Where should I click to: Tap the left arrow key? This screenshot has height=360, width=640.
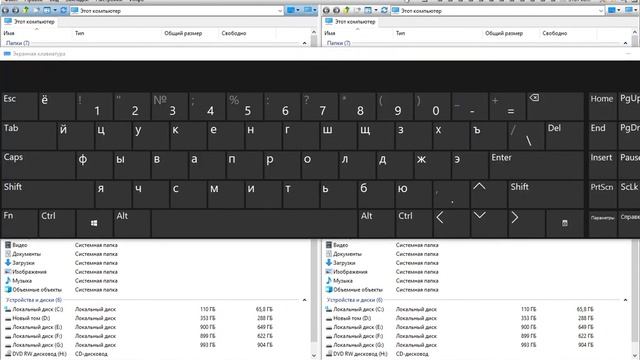pos(451,223)
